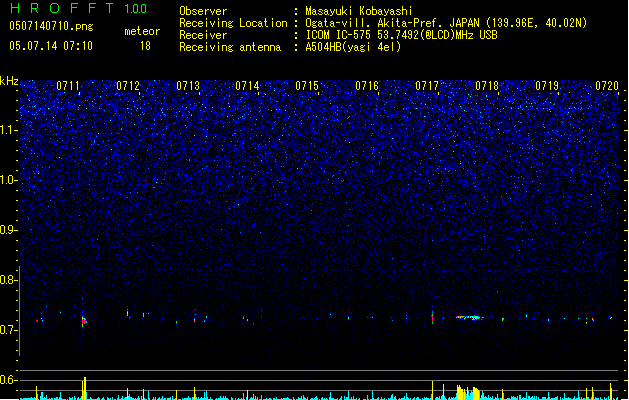Click the 0.8 kHz frequency label

click(x=9, y=280)
